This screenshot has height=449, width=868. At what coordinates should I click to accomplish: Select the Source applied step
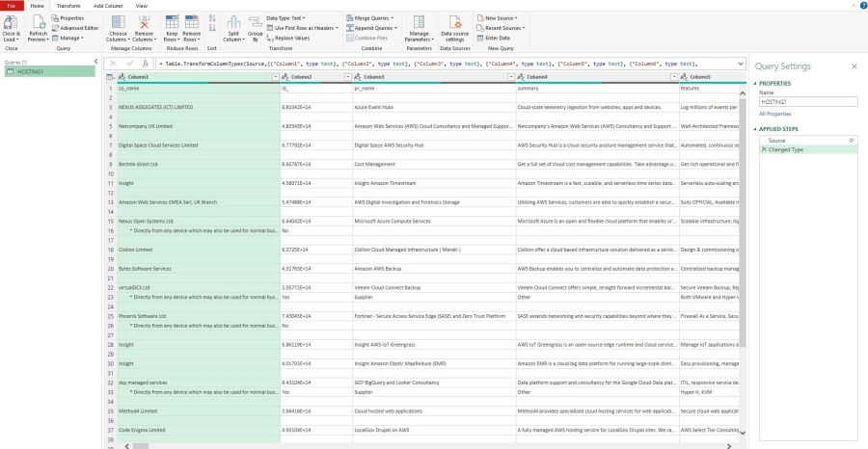pyautogui.click(x=807, y=141)
